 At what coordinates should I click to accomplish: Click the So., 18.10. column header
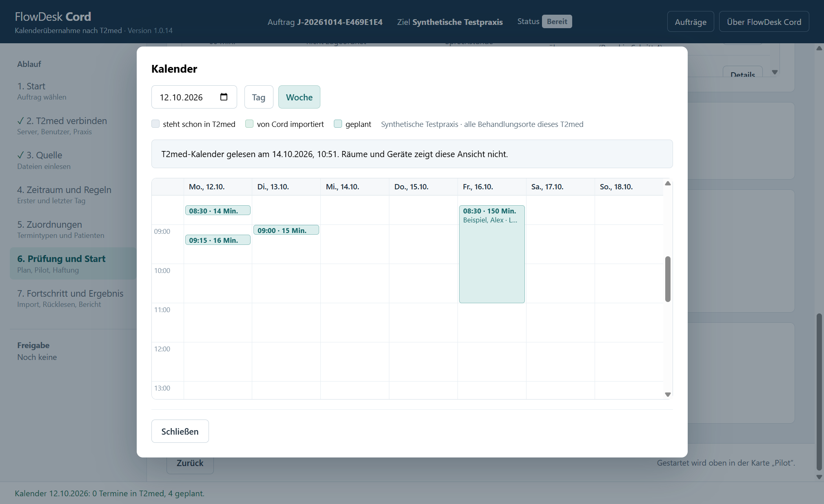coord(629,187)
